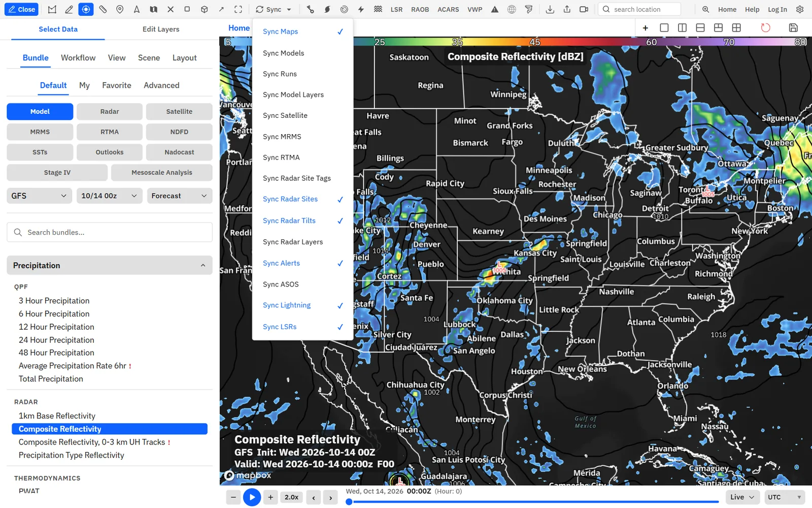Uncheck Sync Maps option
This screenshot has height=508, width=812.
point(302,31)
